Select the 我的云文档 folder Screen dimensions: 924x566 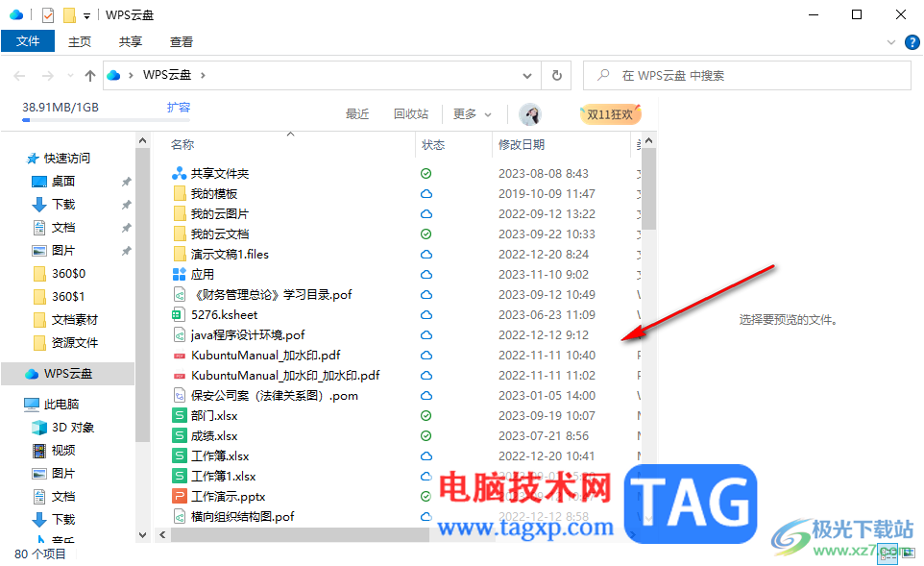219,234
